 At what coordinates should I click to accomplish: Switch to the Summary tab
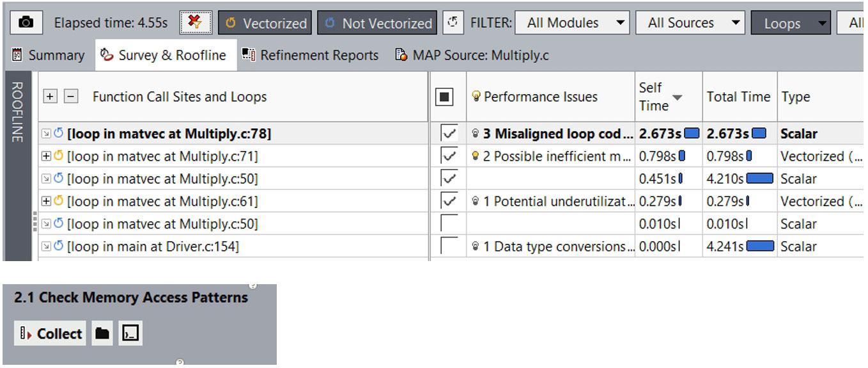49,56
